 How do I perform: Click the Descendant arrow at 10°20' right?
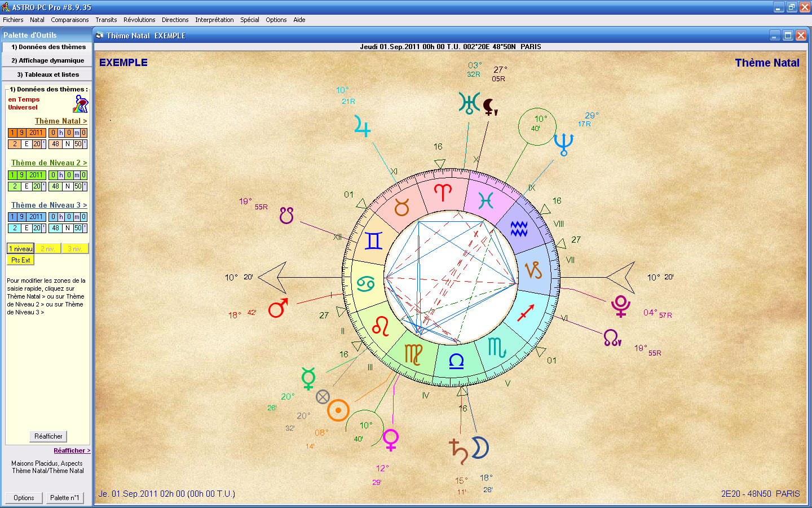[x=621, y=277]
